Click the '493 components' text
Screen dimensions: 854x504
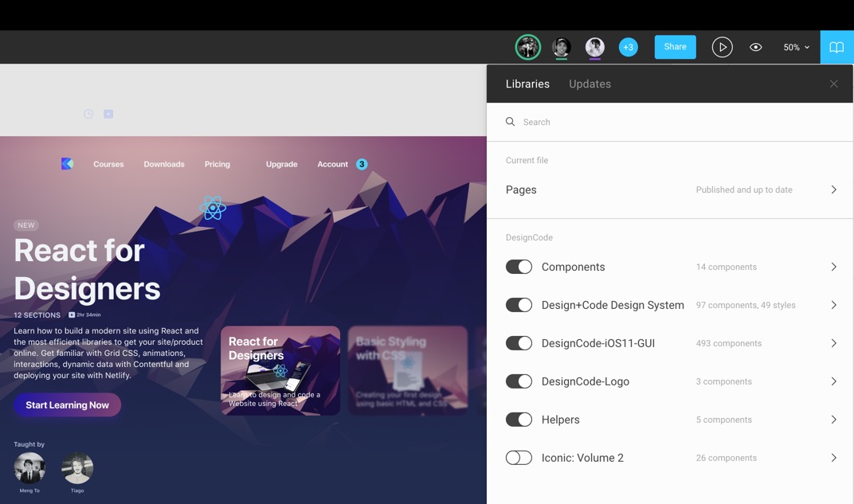(729, 343)
